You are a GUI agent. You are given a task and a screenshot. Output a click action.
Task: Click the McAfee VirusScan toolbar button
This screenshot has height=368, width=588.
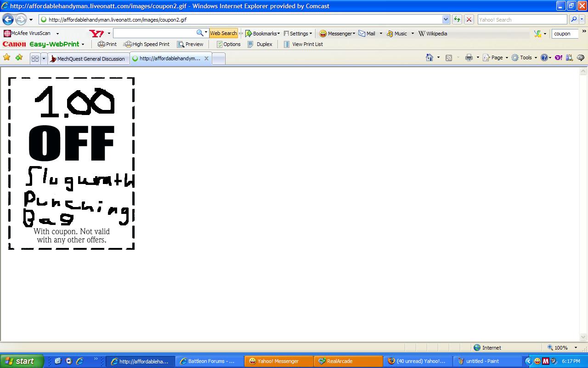tap(27, 34)
